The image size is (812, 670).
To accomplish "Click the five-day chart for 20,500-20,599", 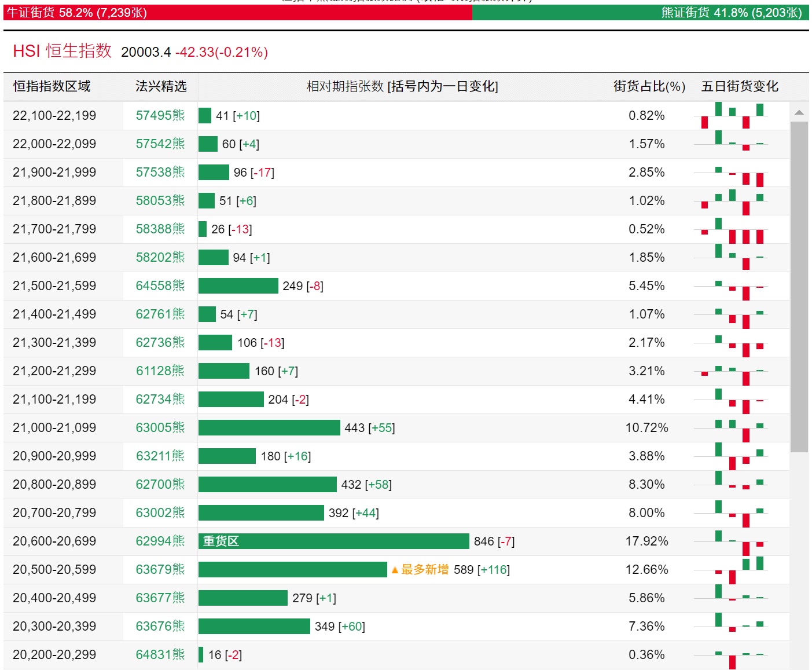I will (732, 570).
